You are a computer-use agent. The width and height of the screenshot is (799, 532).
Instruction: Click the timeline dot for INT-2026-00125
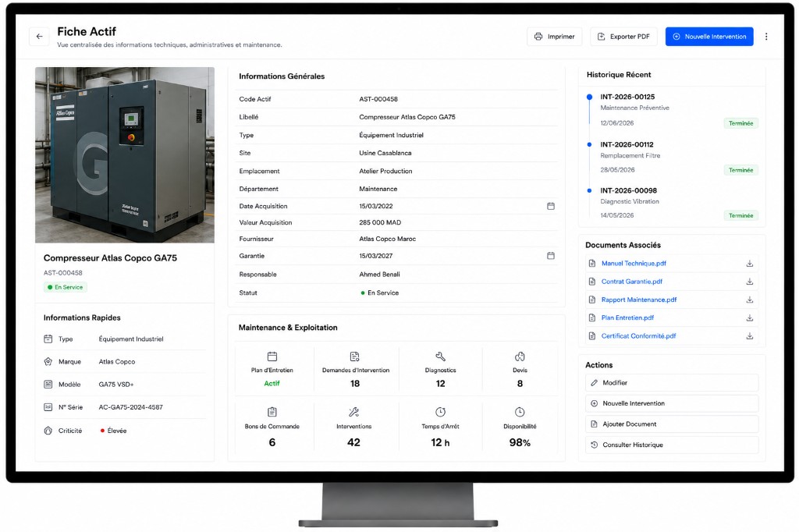tap(590, 97)
